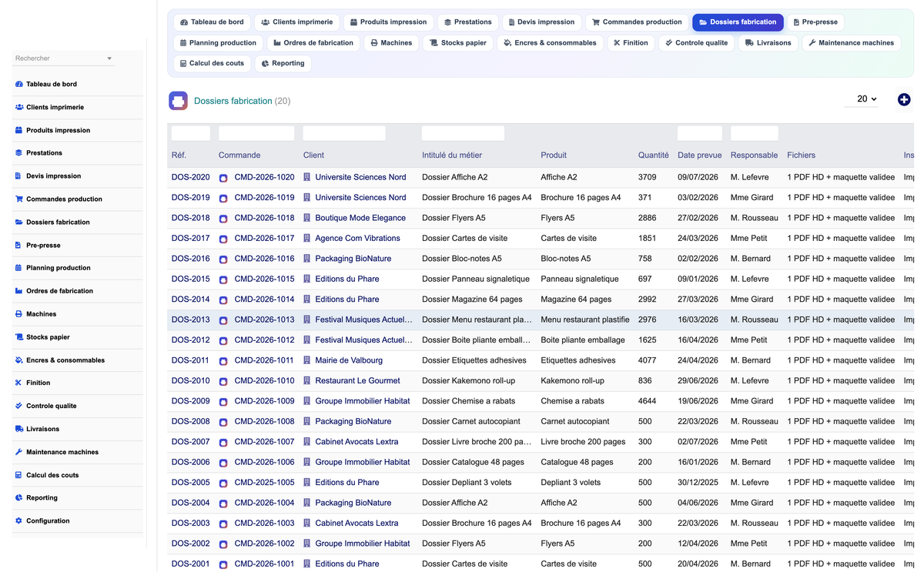The height and width of the screenshot is (572, 924).
Task: Switch to the Devis impression top tab
Action: click(541, 22)
